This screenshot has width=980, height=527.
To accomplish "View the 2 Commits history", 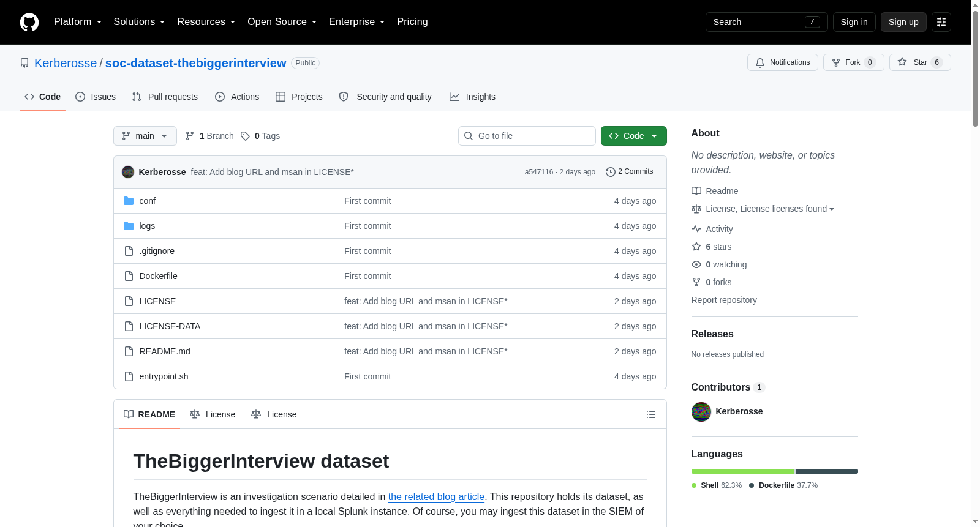I will click(629, 171).
